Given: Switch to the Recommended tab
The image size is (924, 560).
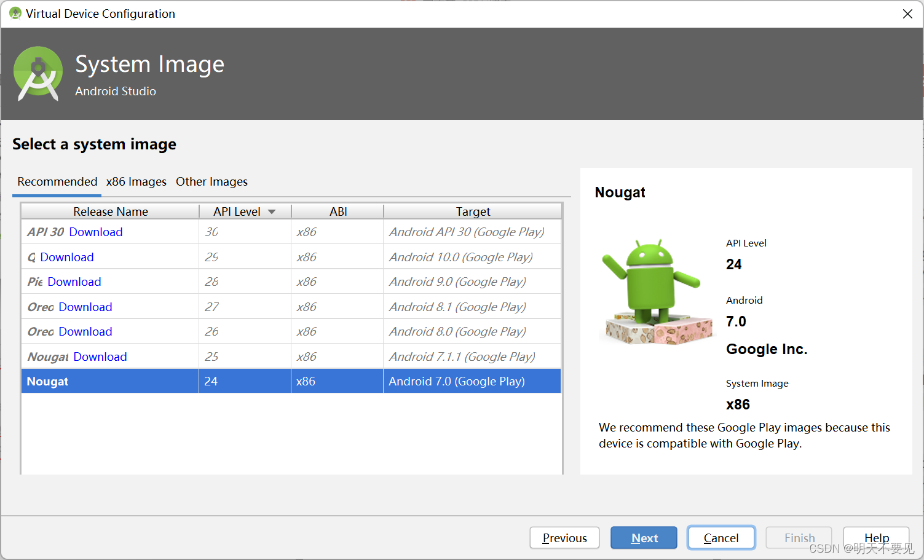Looking at the screenshot, I should [x=57, y=181].
